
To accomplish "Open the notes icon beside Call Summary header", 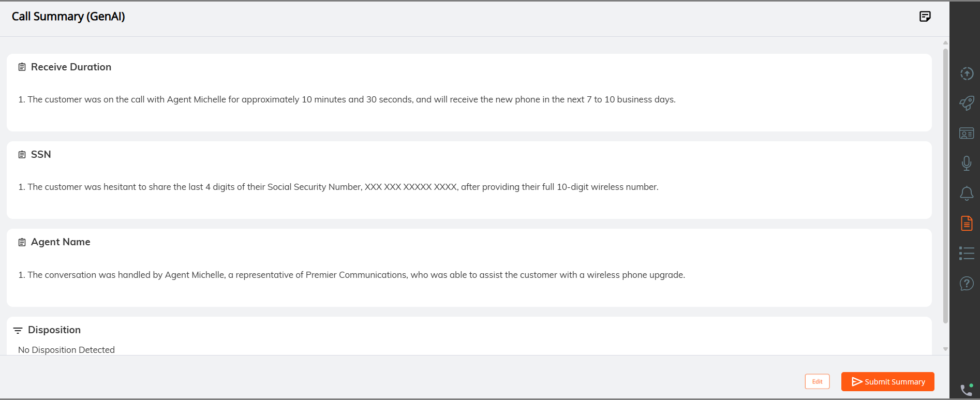I will pos(925,17).
